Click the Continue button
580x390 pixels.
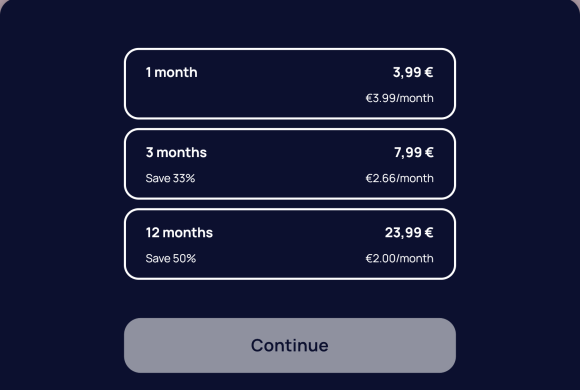point(290,345)
